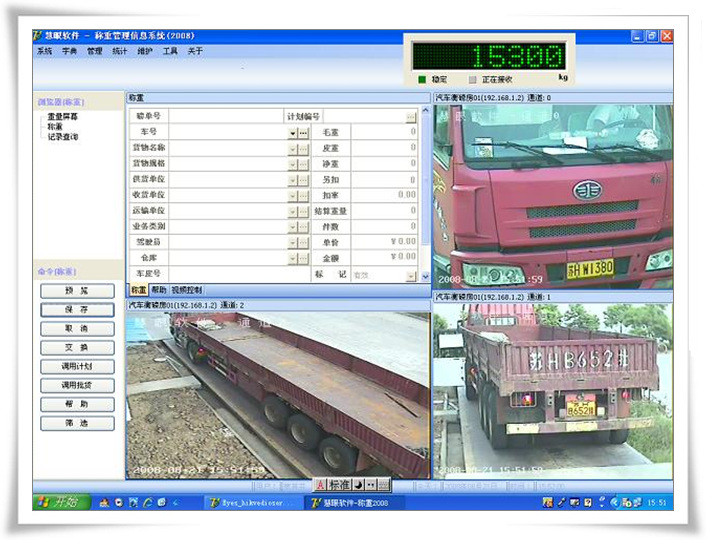Image resolution: width=706 pixels, height=540 pixels.
Task: Expand the 业务类别 dropdown arrow
Action: tap(293, 227)
